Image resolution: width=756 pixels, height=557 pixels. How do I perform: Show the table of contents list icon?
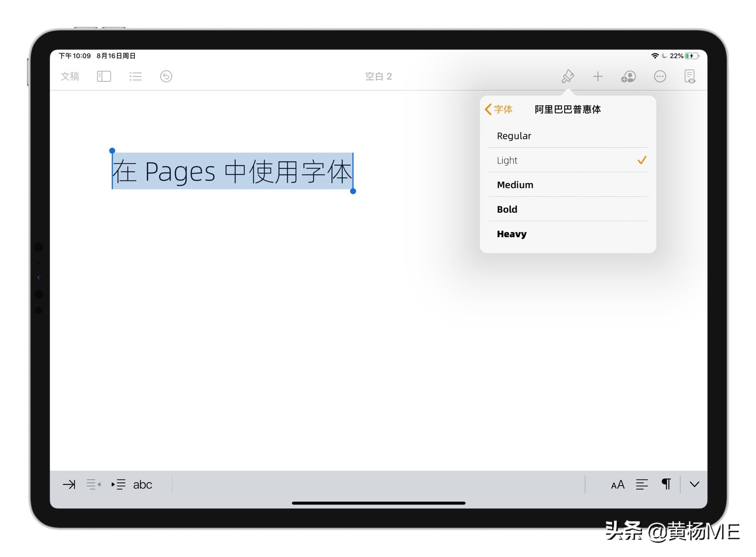pos(135,76)
